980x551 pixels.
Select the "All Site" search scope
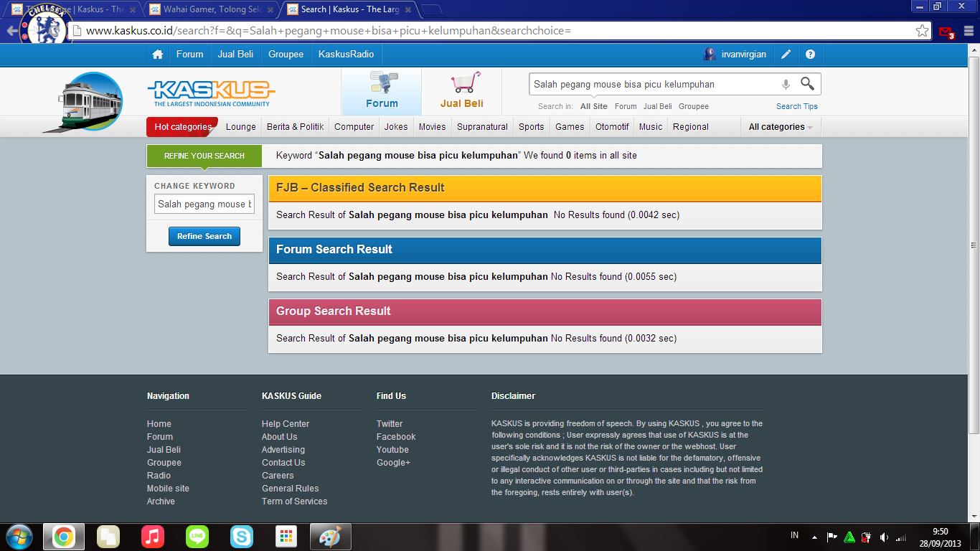(x=593, y=106)
